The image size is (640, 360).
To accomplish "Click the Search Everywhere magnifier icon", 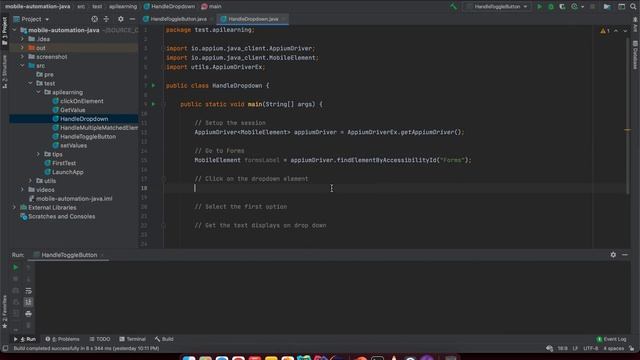I will [633, 7].
